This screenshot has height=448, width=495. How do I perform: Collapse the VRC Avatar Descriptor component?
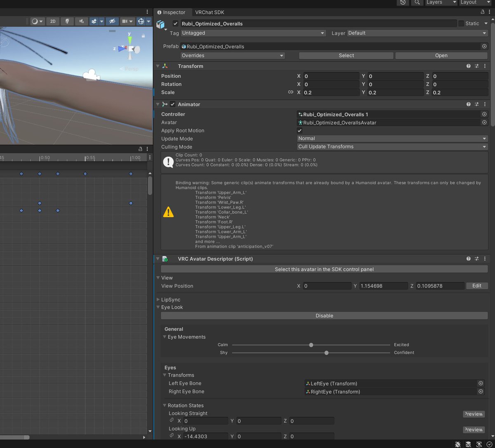158,259
